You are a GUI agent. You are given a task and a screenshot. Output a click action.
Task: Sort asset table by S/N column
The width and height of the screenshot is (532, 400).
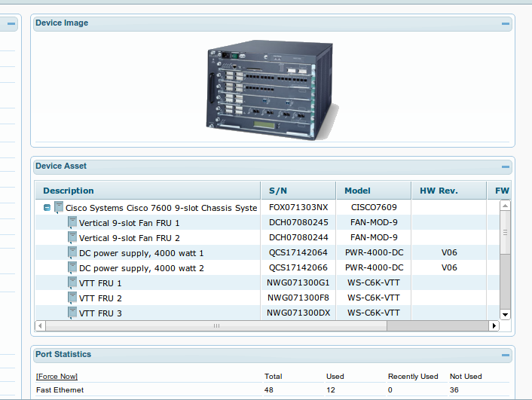point(298,191)
